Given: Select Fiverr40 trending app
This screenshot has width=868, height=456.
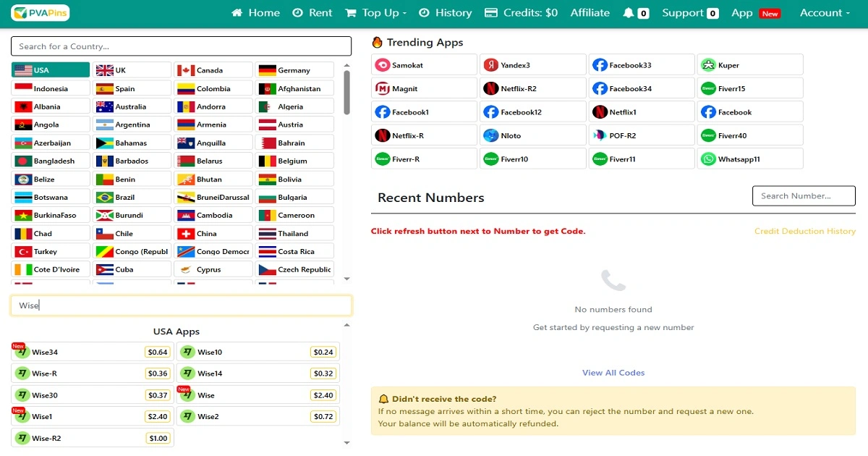Looking at the screenshot, I should (x=750, y=135).
